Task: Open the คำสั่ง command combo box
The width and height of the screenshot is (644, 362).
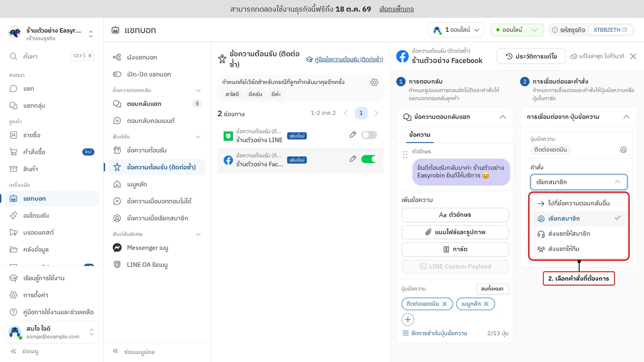Action: click(579, 182)
